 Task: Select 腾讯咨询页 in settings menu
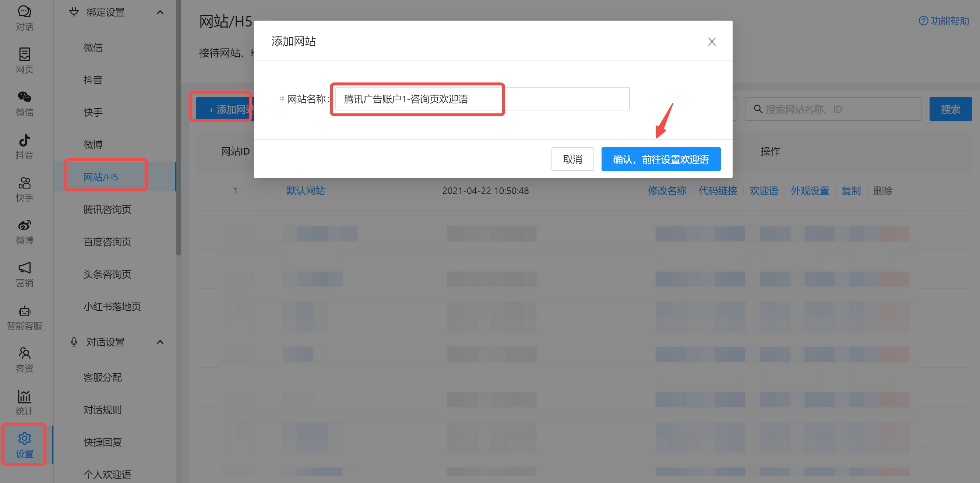107,209
